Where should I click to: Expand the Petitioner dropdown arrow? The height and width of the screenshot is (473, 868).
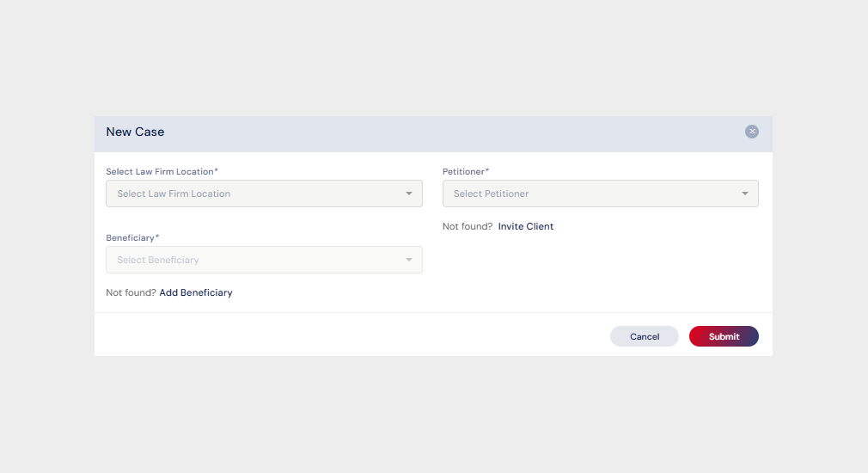(745, 193)
